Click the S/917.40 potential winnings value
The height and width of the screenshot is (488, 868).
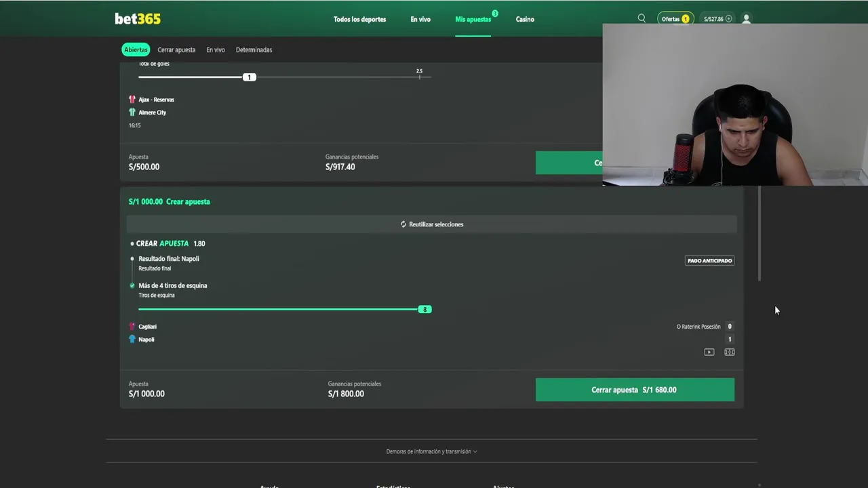(340, 167)
